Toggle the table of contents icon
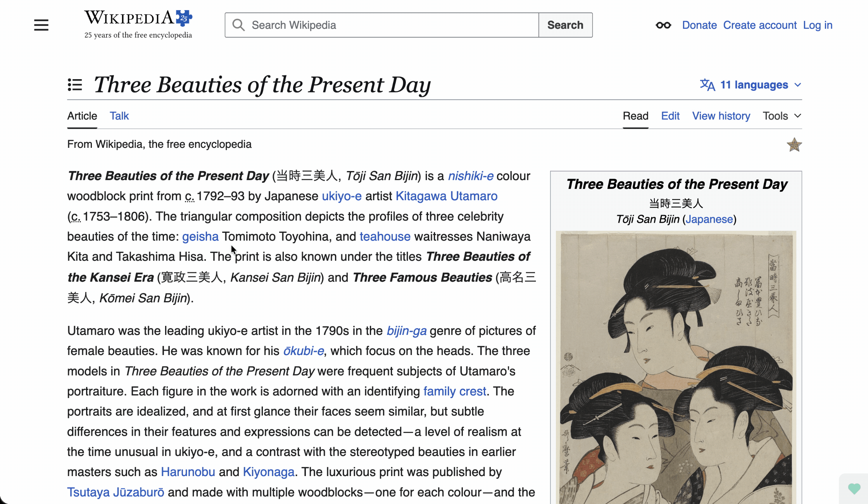 click(75, 85)
